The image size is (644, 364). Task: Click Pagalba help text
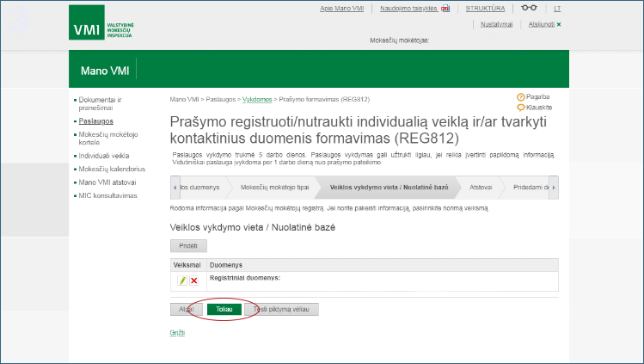537,97
